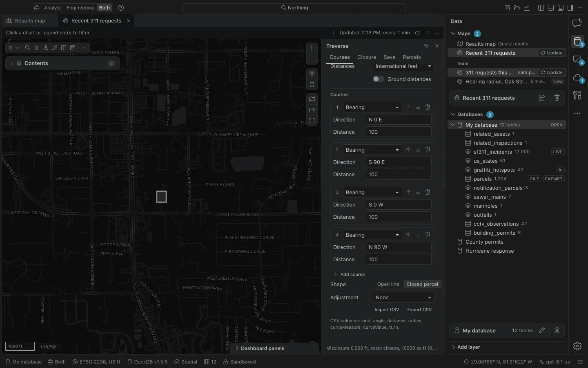
Task: Update the 311 requests this team map
Action: pos(552,72)
